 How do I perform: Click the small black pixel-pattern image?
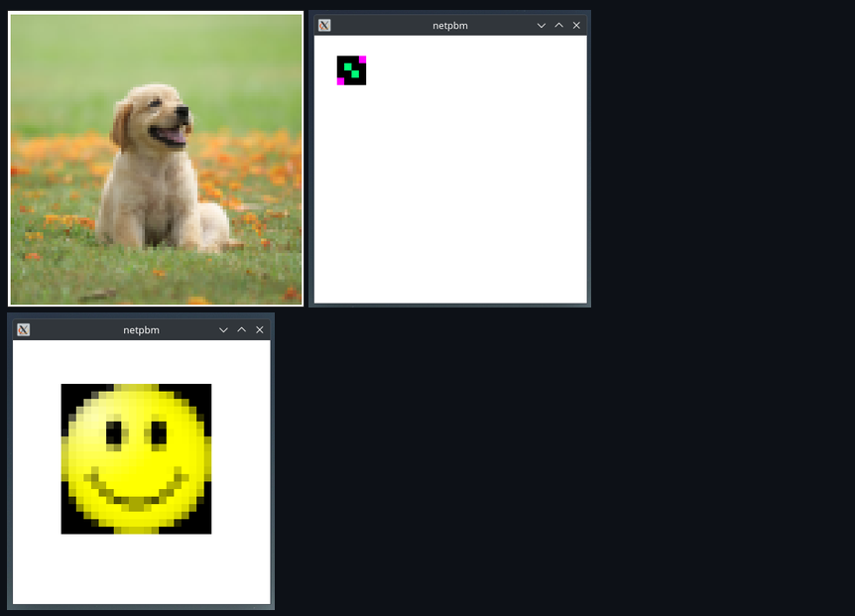[352, 70]
